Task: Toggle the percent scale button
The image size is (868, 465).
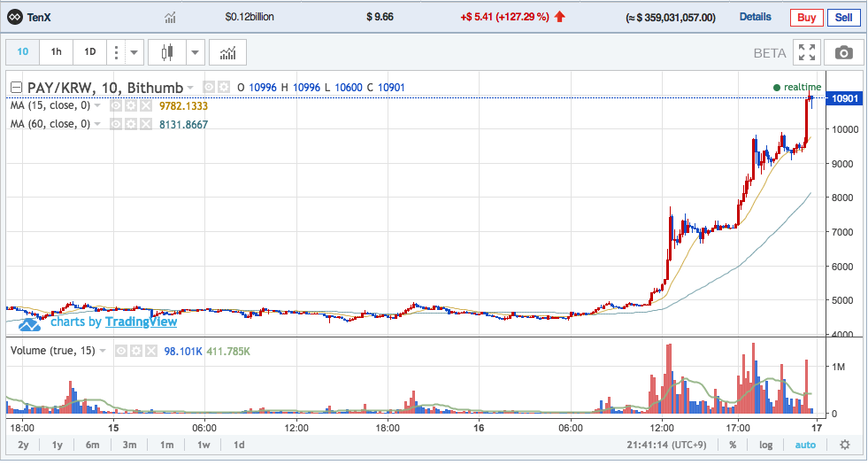Action: (x=733, y=445)
